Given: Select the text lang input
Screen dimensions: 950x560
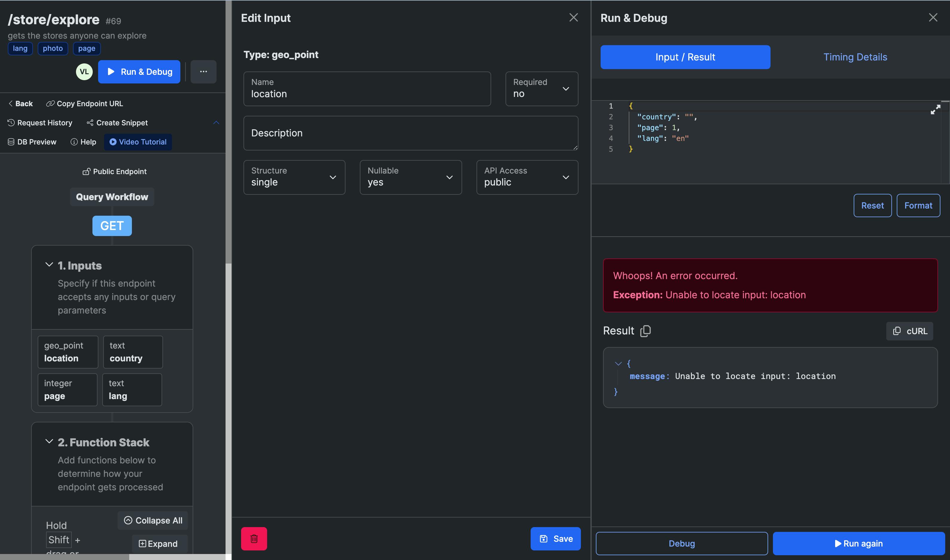Looking at the screenshot, I should click(132, 390).
